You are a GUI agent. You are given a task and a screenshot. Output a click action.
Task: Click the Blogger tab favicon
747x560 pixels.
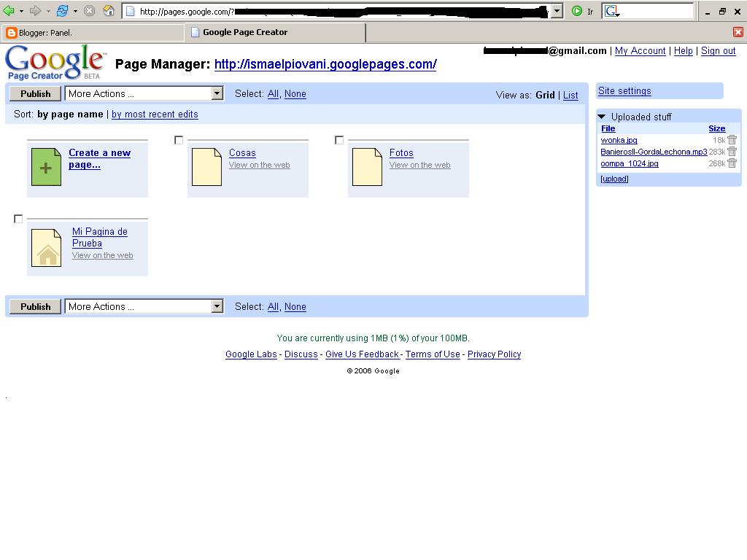pyautogui.click(x=12, y=32)
